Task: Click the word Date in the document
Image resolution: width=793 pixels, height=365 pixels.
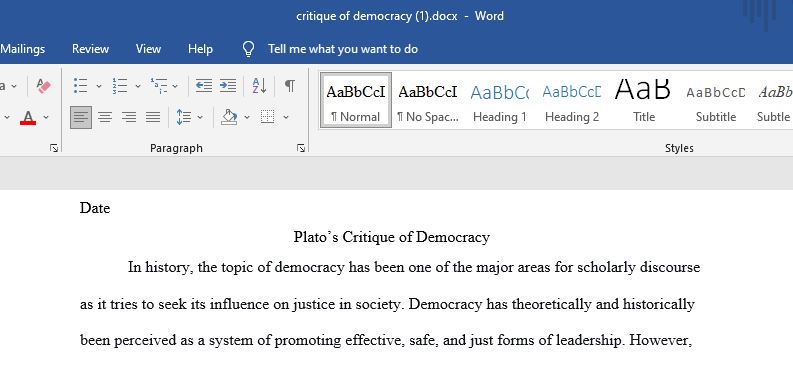Action: coord(95,208)
